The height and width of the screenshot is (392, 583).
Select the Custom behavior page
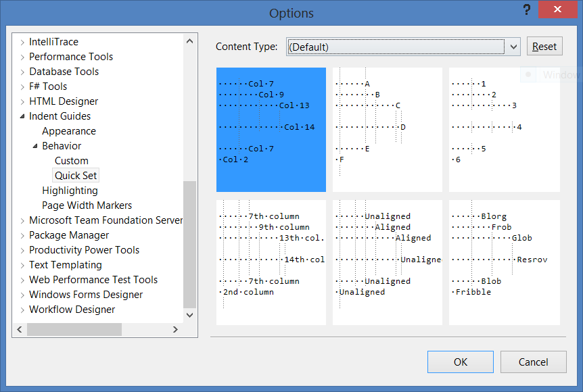71,160
